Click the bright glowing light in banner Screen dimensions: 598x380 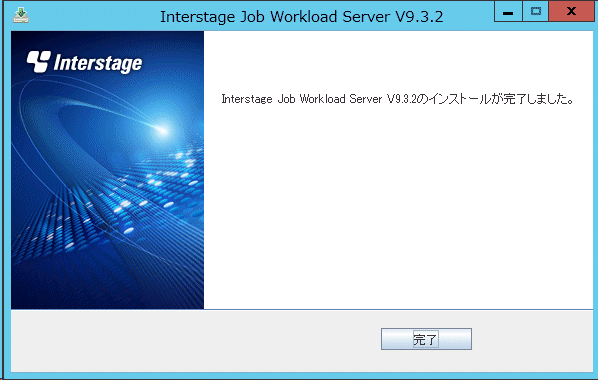point(162,130)
